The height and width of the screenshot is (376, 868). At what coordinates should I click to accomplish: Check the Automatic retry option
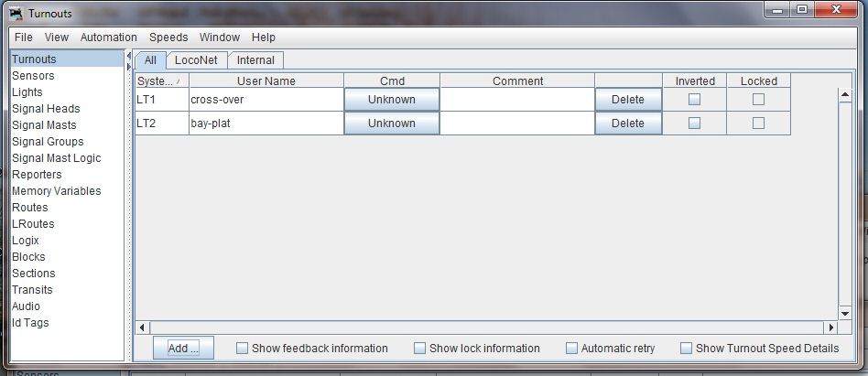tap(572, 349)
